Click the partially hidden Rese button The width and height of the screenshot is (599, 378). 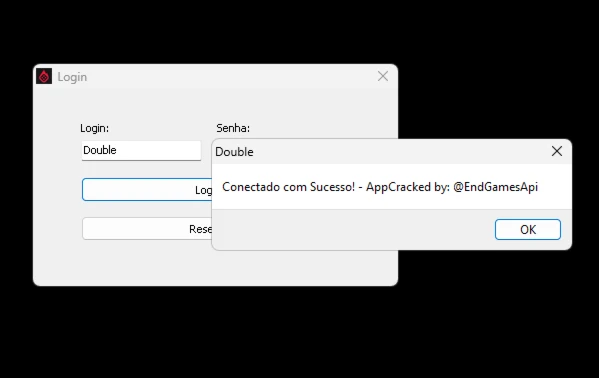pyautogui.click(x=147, y=229)
